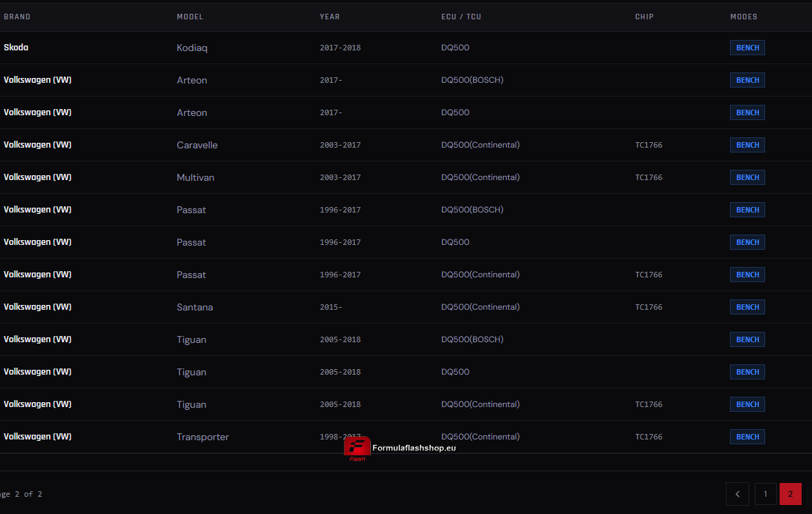Click TC1766 chip in the Santana row
Image resolution: width=812 pixels, height=514 pixels.
[649, 307]
